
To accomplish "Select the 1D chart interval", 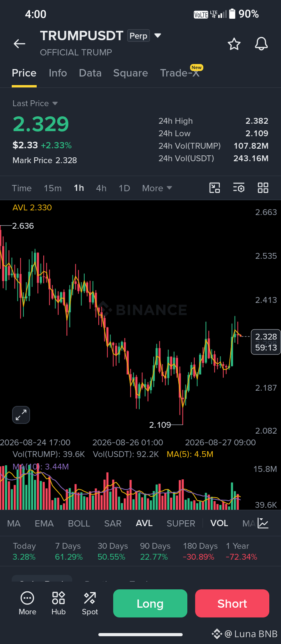I will click(124, 188).
